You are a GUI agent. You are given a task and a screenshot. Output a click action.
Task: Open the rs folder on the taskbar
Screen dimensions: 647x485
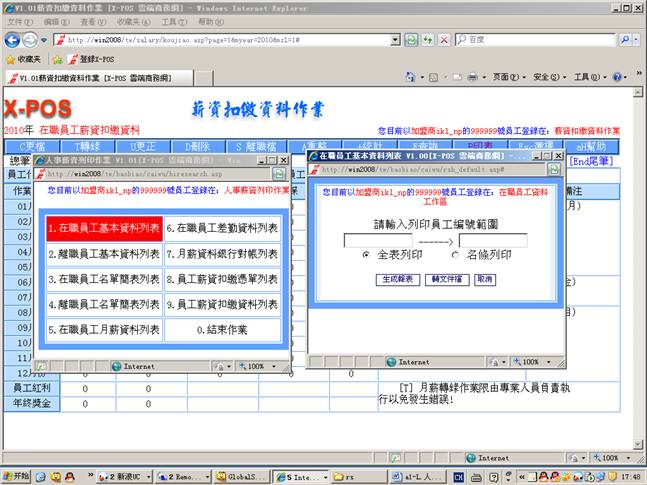[349, 476]
